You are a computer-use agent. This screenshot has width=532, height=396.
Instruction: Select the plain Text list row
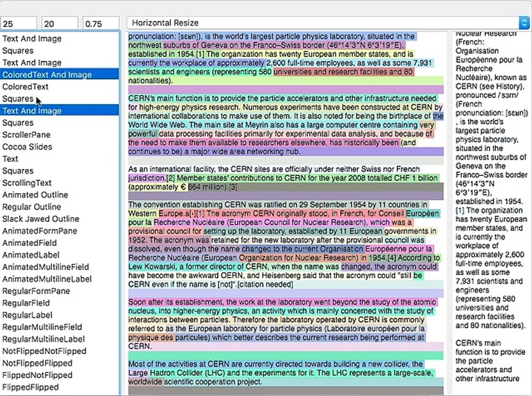coord(60,159)
